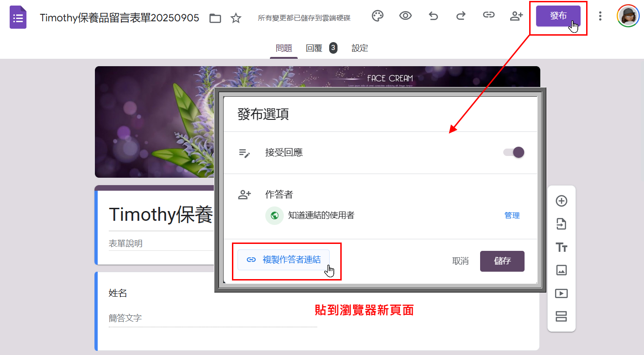Add collaborators with person-plus icon
The height and width of the screenshot is (355, 644).
pos(516,16)
